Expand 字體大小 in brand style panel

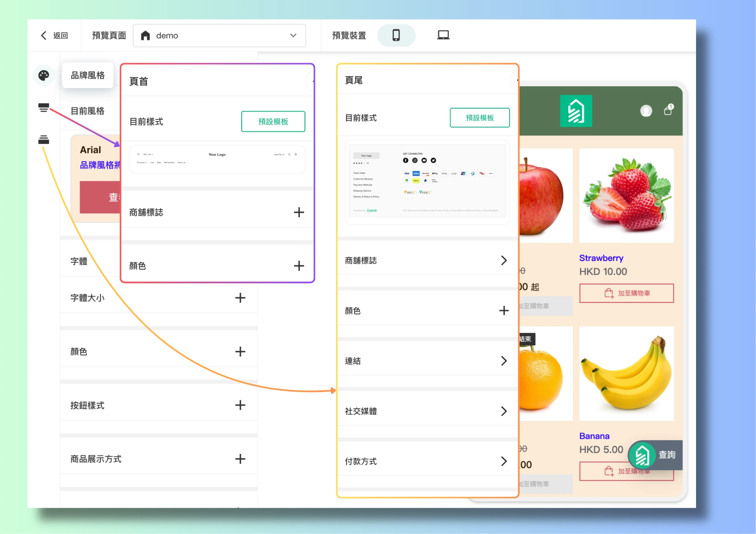[240, 298]
